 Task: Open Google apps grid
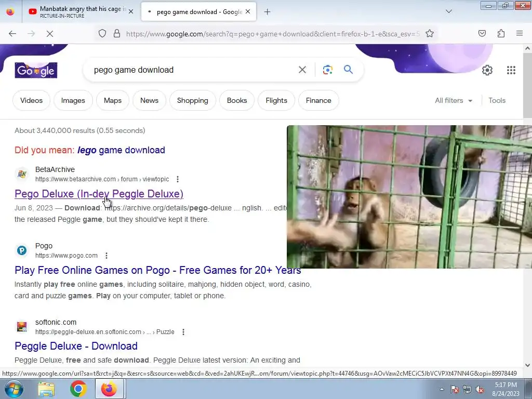coord(511,70)
